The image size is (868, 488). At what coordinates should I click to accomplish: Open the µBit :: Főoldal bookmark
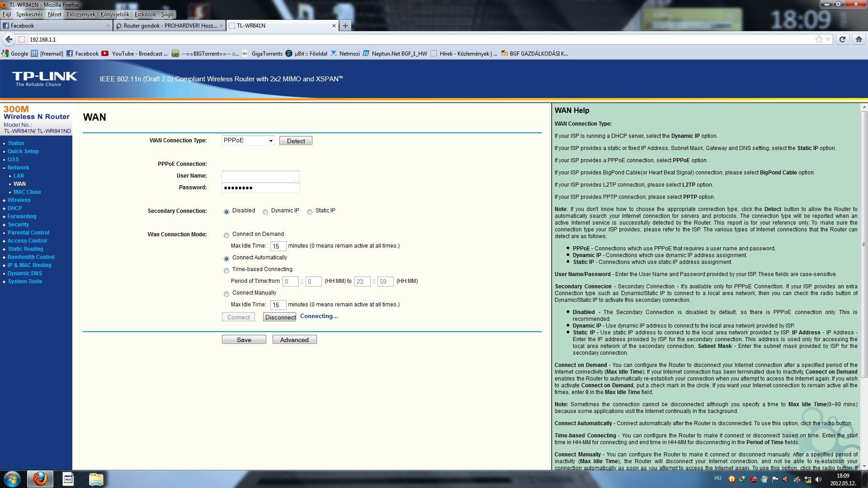pyautogui.click(x=306, y=53)
